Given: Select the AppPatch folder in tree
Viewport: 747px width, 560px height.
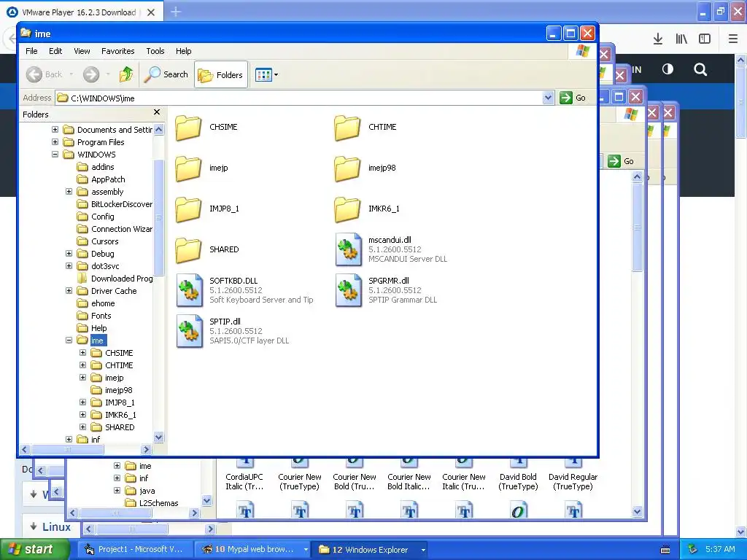Looking at the screenshot, I should point(108,179).
